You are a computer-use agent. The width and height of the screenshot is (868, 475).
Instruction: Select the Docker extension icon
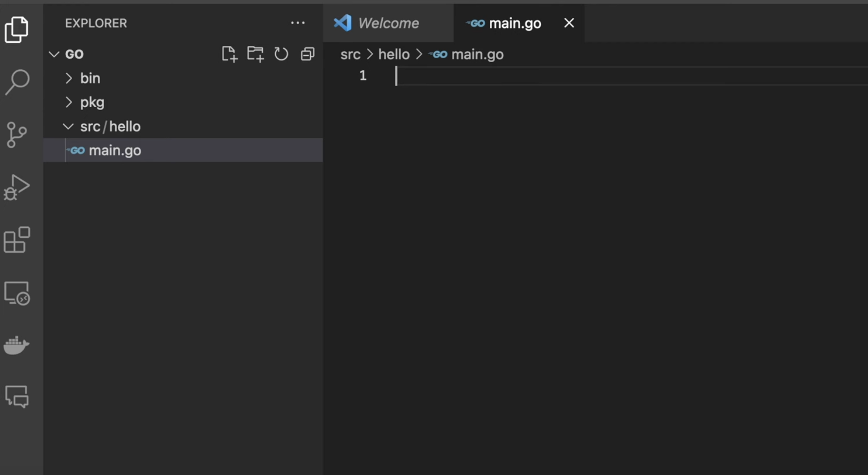[x=17, y=345]
